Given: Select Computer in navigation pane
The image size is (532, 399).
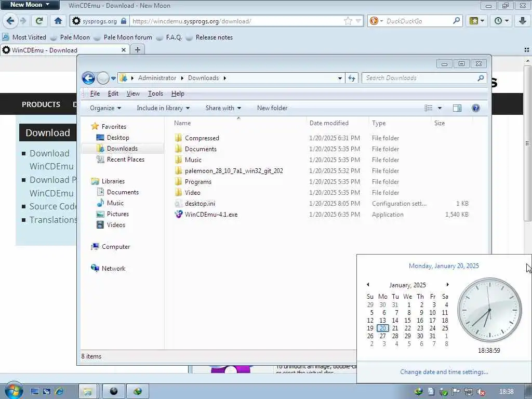Looking at the screenshot, I should tap(111, 247).
